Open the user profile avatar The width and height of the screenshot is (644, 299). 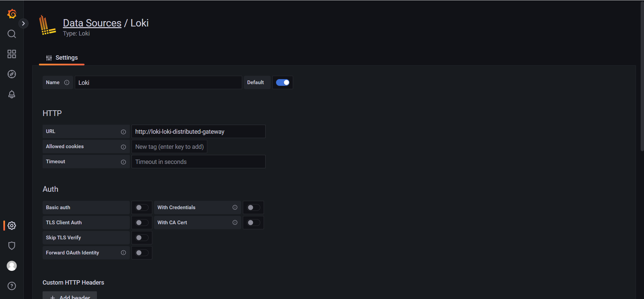[x=12, y=266]
